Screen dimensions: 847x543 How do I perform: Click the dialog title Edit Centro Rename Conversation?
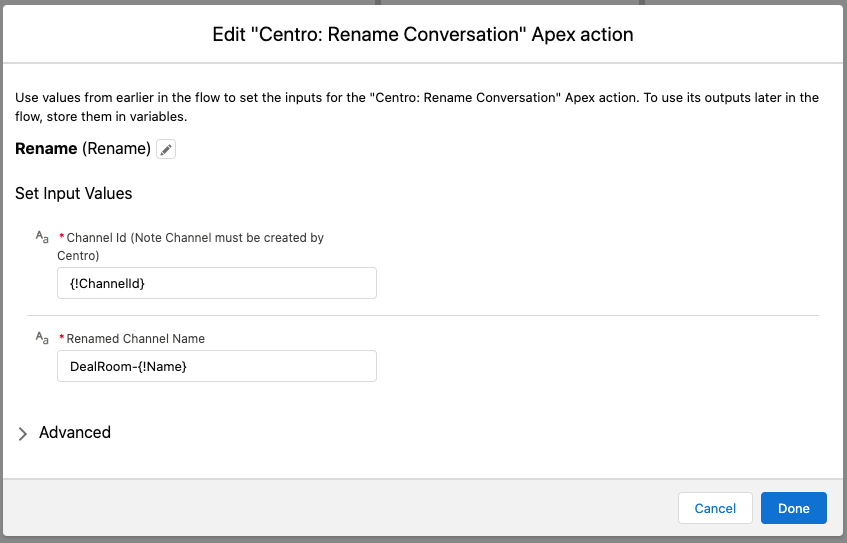[422, 34]
